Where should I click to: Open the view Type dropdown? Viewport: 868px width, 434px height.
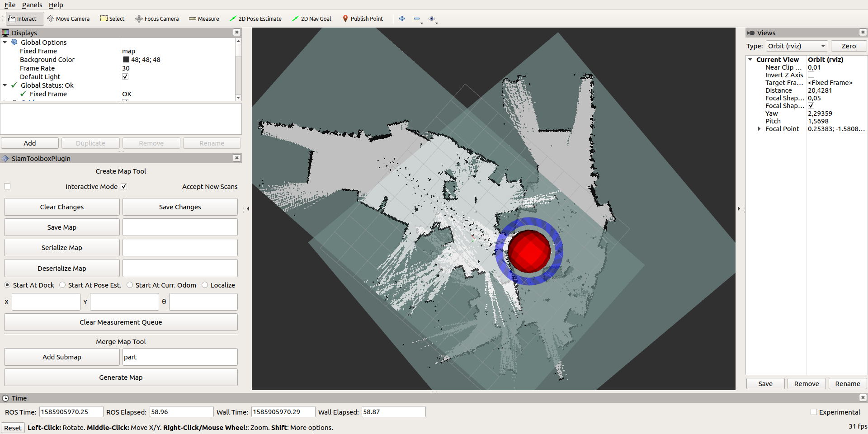click(x=797, y=46)
